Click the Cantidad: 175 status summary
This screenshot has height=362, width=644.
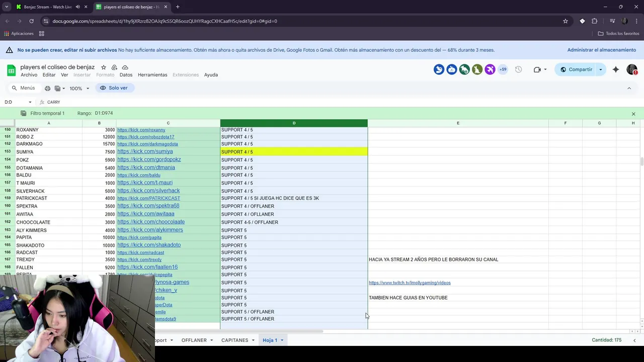point(606,340)
